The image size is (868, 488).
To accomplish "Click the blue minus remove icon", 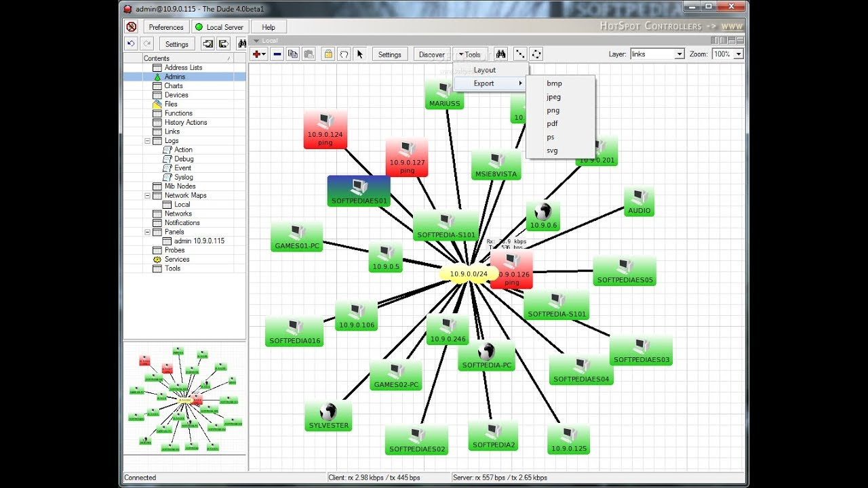I will pyautogui.click(x=277, y=54).
